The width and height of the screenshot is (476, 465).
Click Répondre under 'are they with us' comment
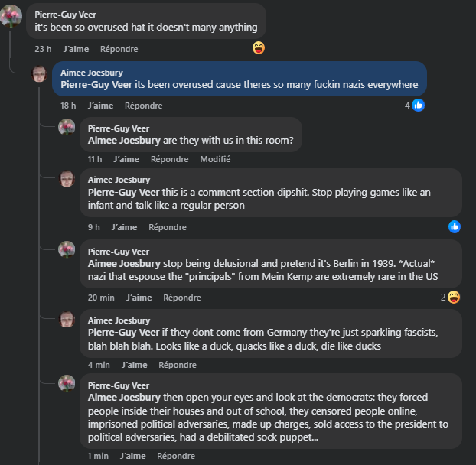pos(169,159)
